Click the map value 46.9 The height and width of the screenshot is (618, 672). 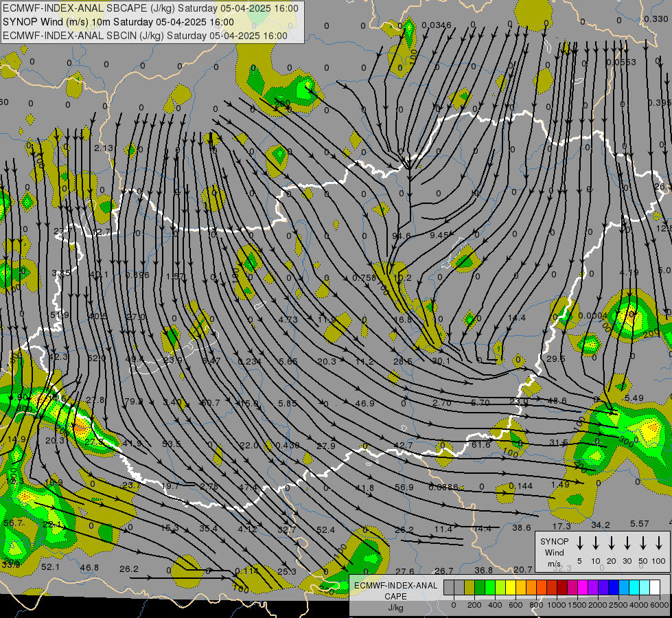[x=364, y=403]
